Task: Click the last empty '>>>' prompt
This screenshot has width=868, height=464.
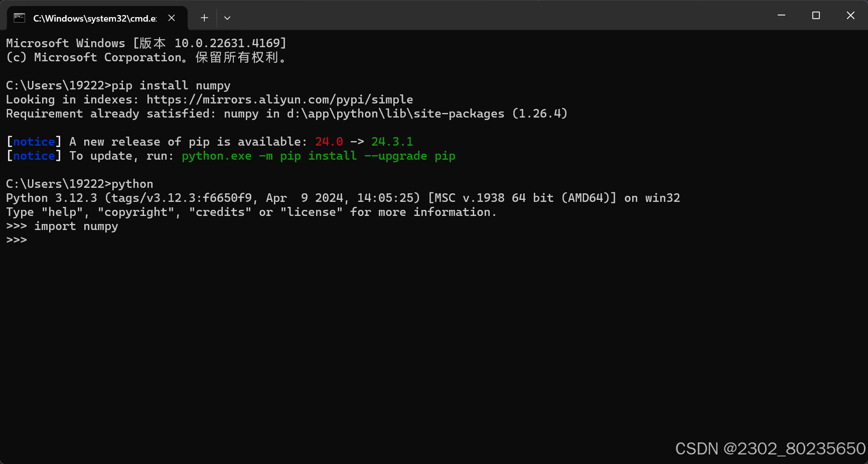Action: pos(17,240)
